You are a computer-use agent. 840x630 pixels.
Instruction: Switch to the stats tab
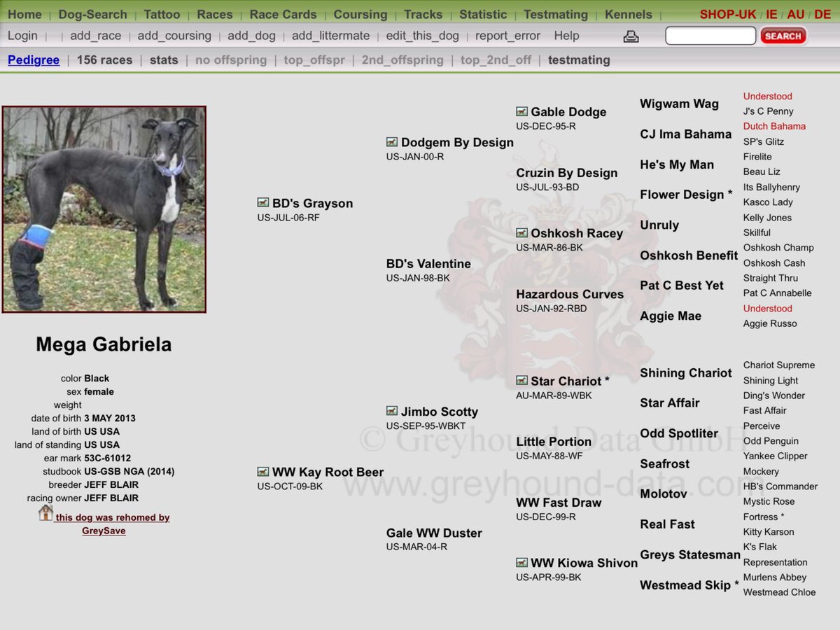click(164, 60)
